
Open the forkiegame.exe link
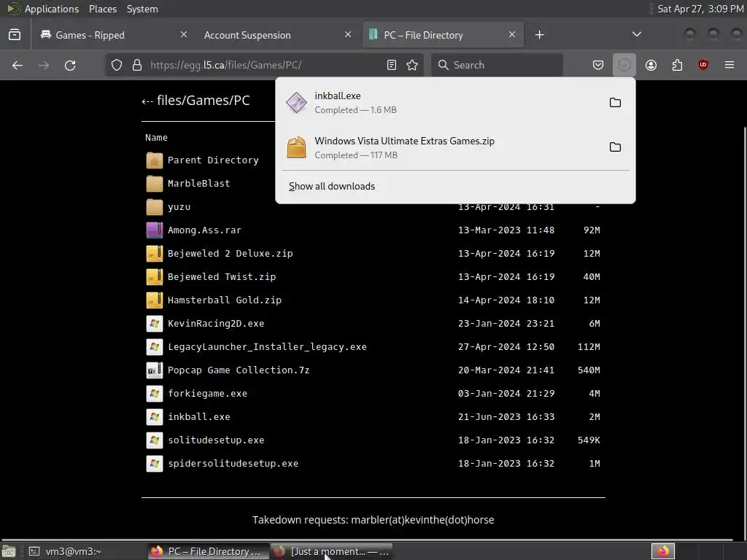point(207,393)
